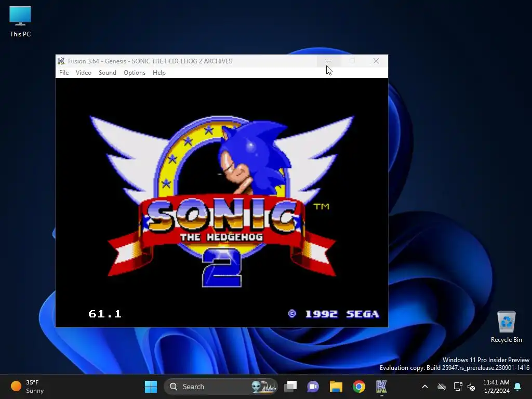532x399 pixels.
Task: Open the Help menu in Fusion
Action: pos(159,73)
